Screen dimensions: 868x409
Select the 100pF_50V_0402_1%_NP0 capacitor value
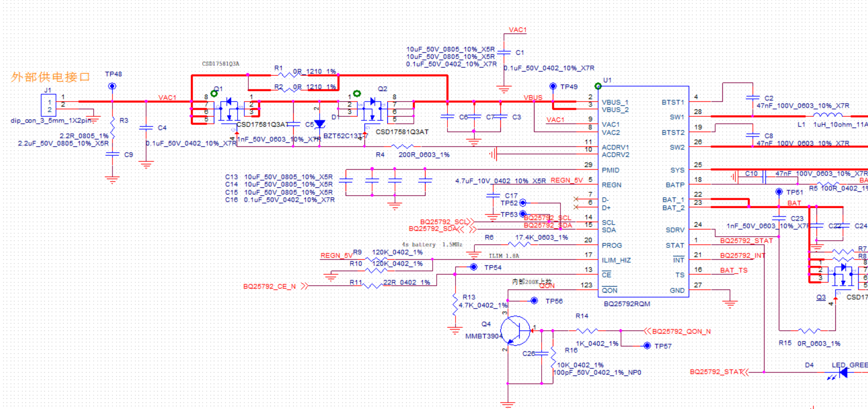click(597, 372)
